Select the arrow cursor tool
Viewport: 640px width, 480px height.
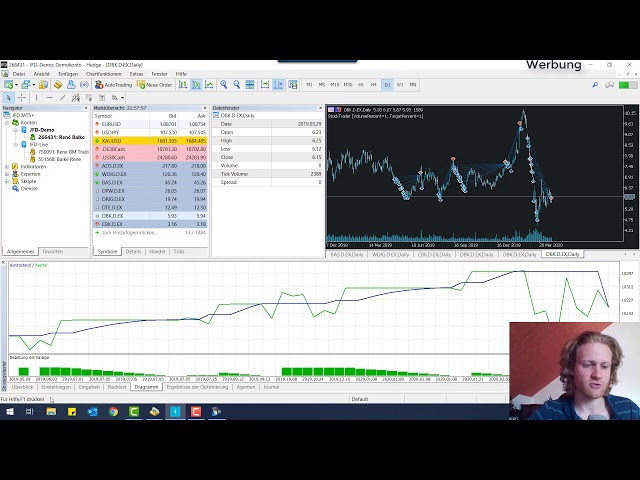click(x=8, y=97)
